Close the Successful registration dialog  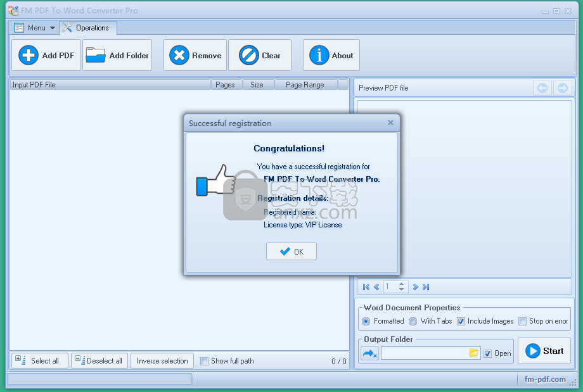click(390, 123)
